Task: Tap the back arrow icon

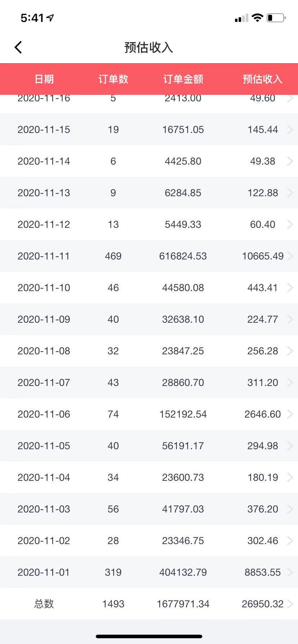Action: [x=18, y=47]
